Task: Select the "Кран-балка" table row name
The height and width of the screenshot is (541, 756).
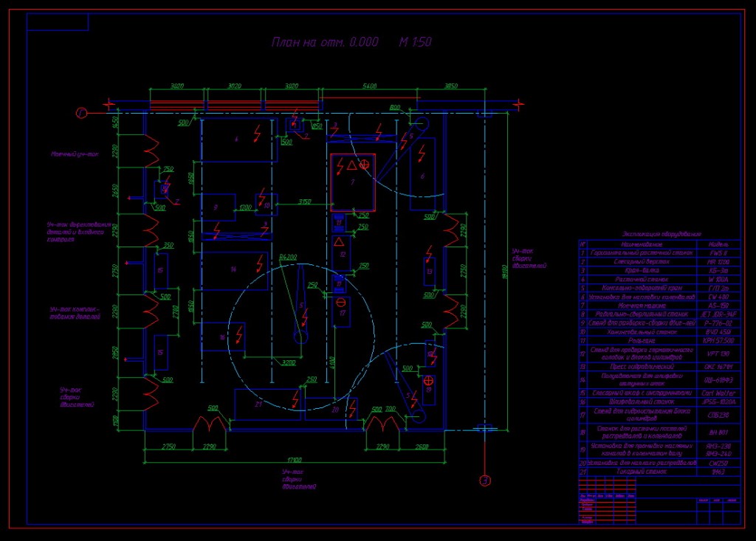Action: [x=642, y=270]
